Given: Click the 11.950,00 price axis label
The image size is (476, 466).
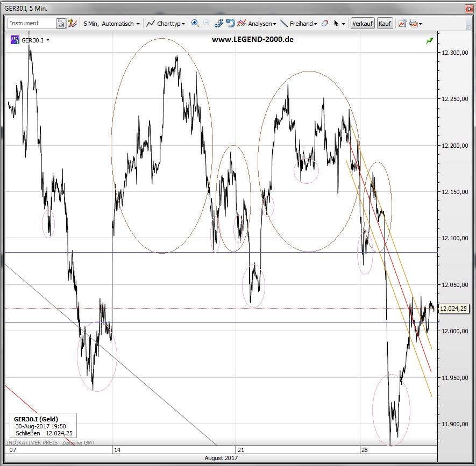Looking at the screenshot, I should 454,378.
